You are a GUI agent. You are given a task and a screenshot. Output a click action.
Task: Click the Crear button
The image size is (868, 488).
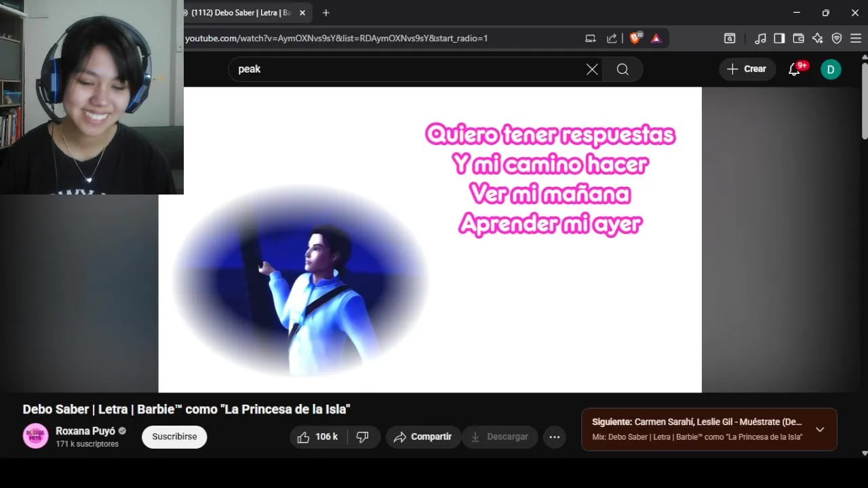tap(747, 69)
